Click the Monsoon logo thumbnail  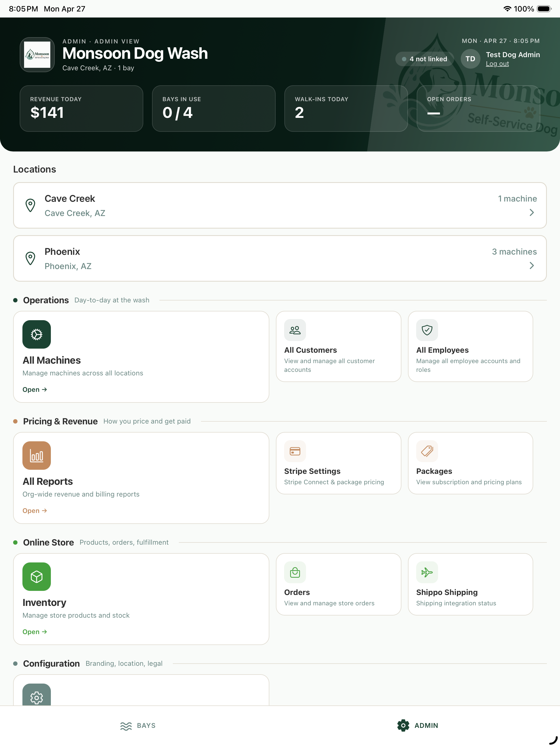tap(37, 55)
